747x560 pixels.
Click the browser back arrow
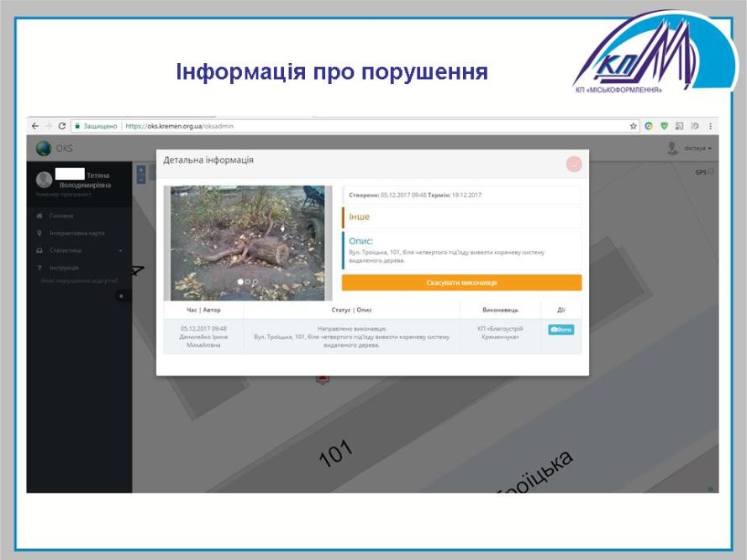point(34,126)
